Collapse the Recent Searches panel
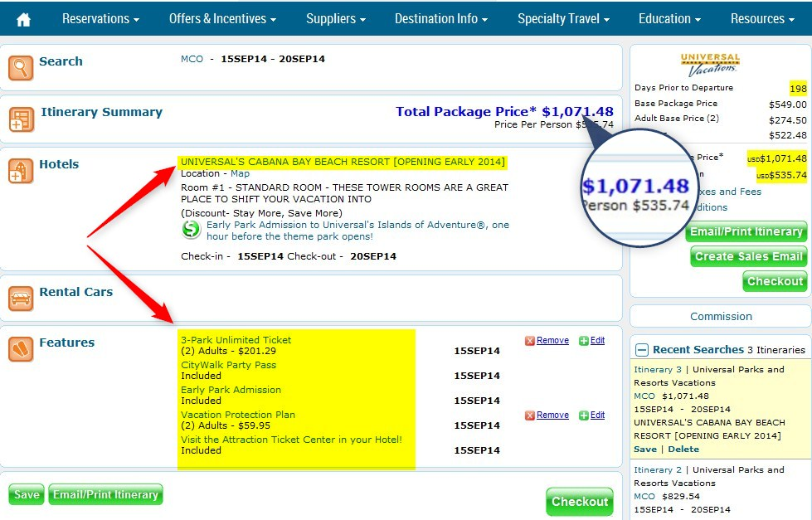The width and height of the screenshot is (812, 520). point(642,350)
